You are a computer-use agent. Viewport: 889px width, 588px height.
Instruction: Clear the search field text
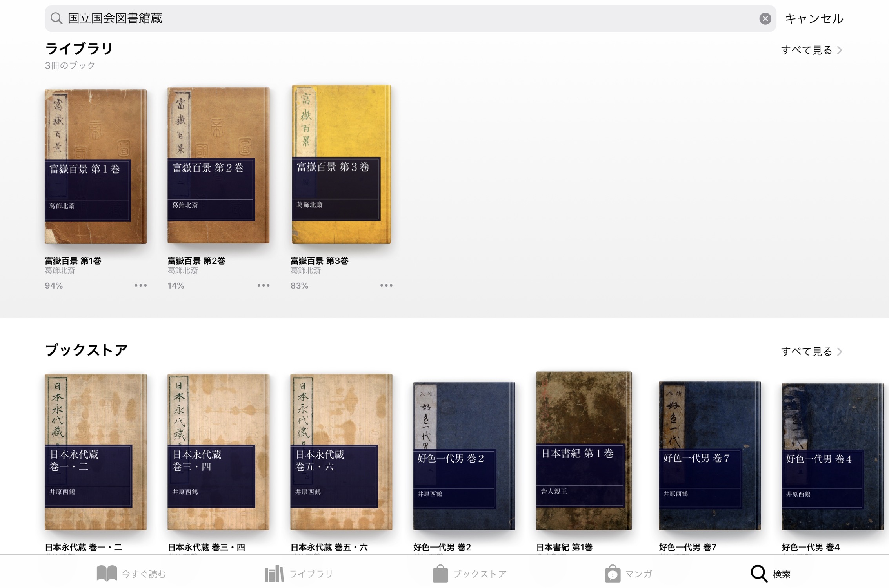(x=765, y=18)
